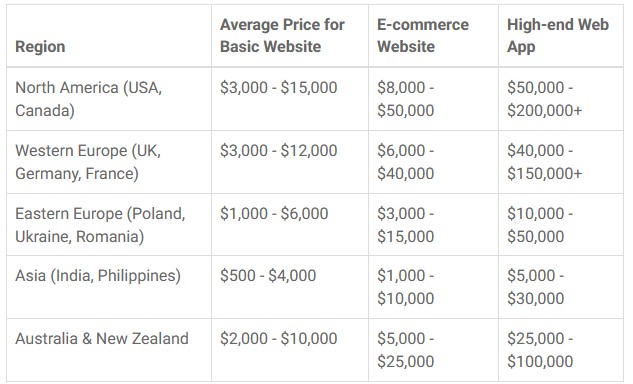The height and width of the screenshot is (384, 633).
Task: Select the High-end Web App header
Action: (x=561, y=36)
